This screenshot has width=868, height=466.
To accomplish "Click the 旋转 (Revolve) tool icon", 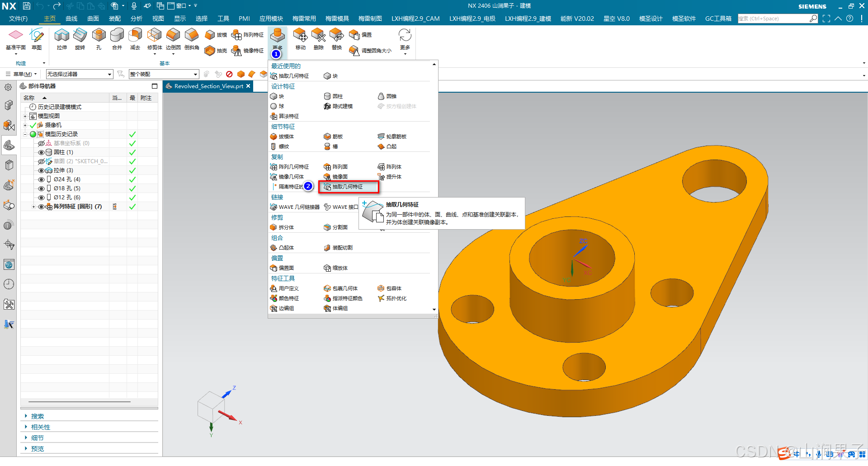I will click(x=80, y=38).
